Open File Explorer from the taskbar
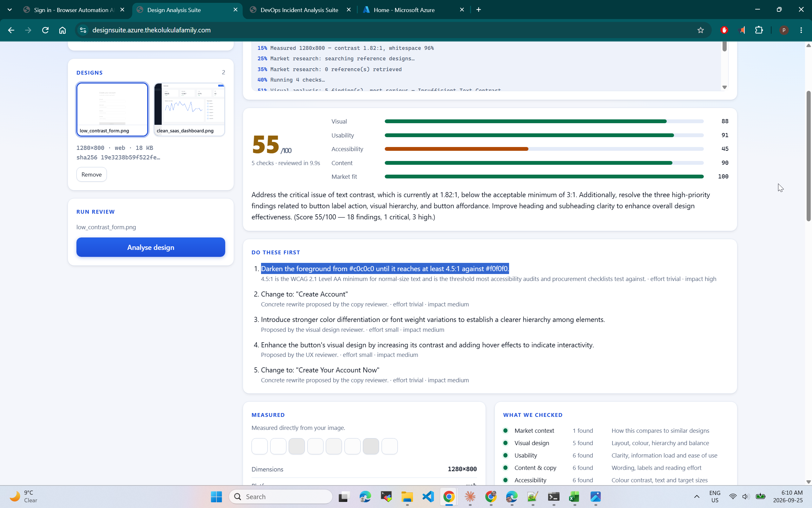 pos(407,497)
